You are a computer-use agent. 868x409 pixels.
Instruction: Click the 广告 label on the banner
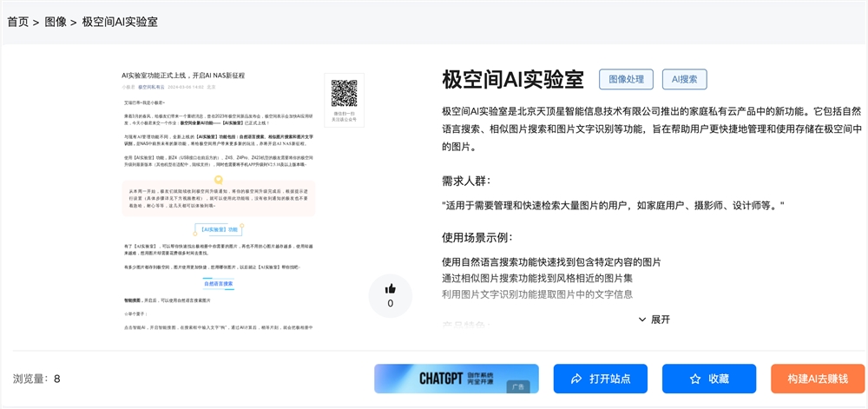click(x=518, y=386)
